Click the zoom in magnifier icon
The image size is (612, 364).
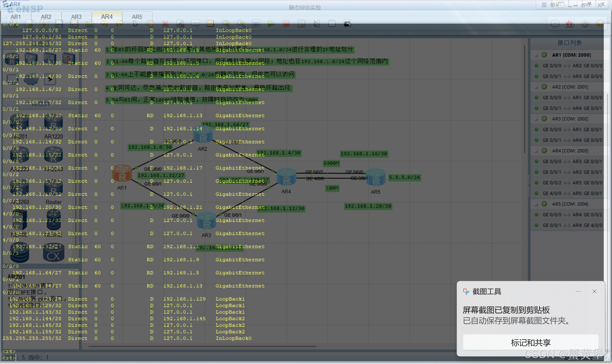[x=226, y=24]
